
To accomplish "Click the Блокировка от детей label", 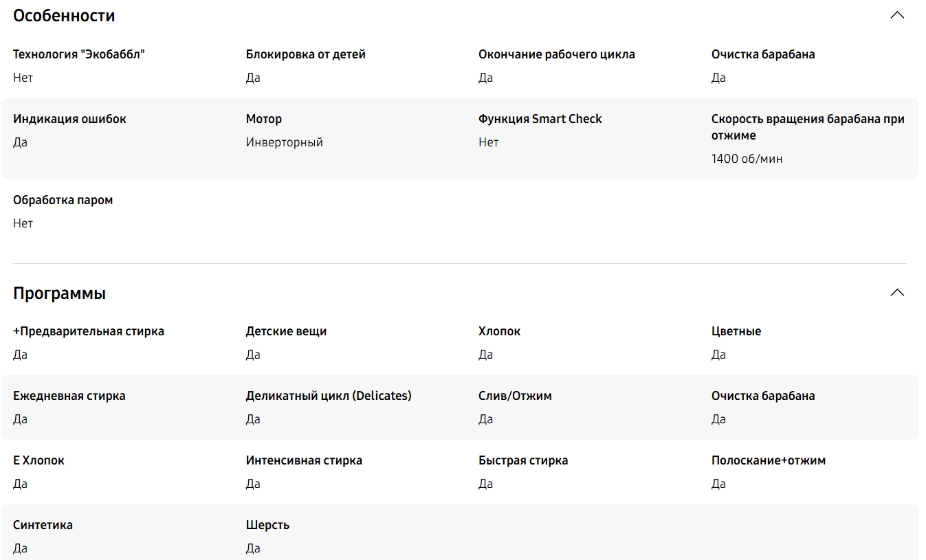I will (x=306, y=54).
